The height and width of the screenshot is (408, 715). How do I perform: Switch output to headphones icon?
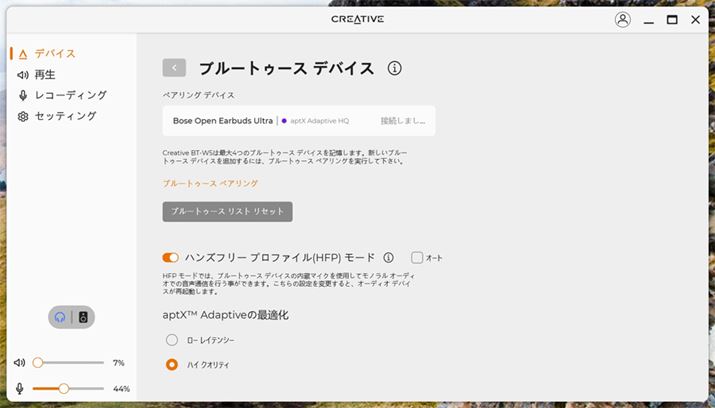tap(60, 317)
